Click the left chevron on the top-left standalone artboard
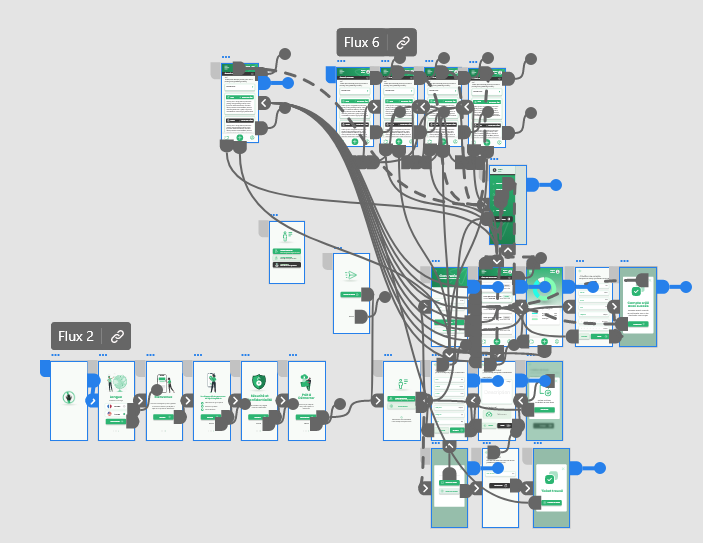 264,102
